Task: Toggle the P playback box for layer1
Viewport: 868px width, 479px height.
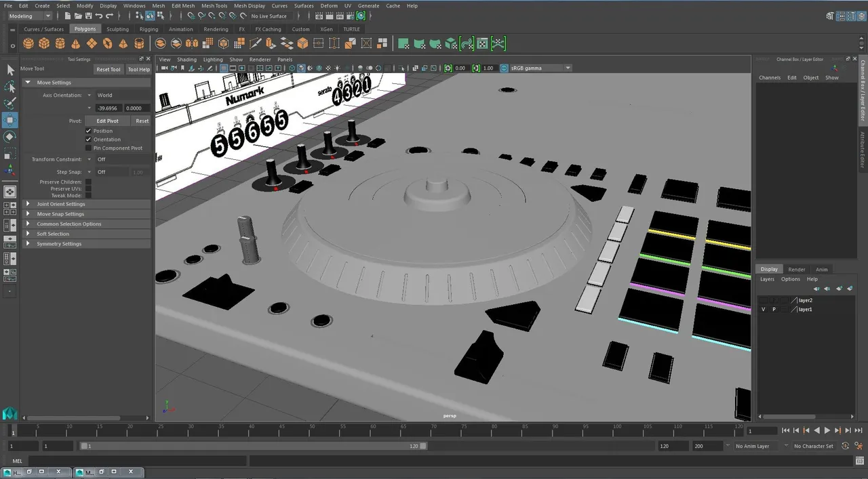Action: (x=774, y=309)
